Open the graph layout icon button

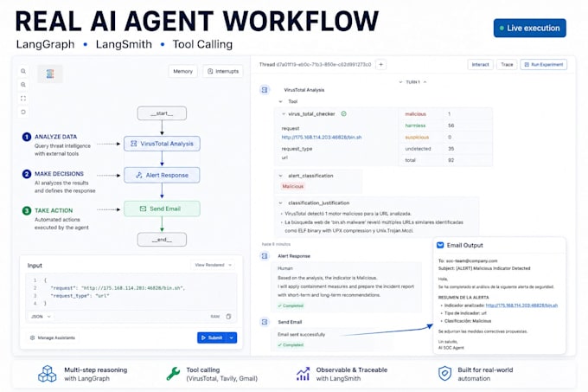pos(50,74)
